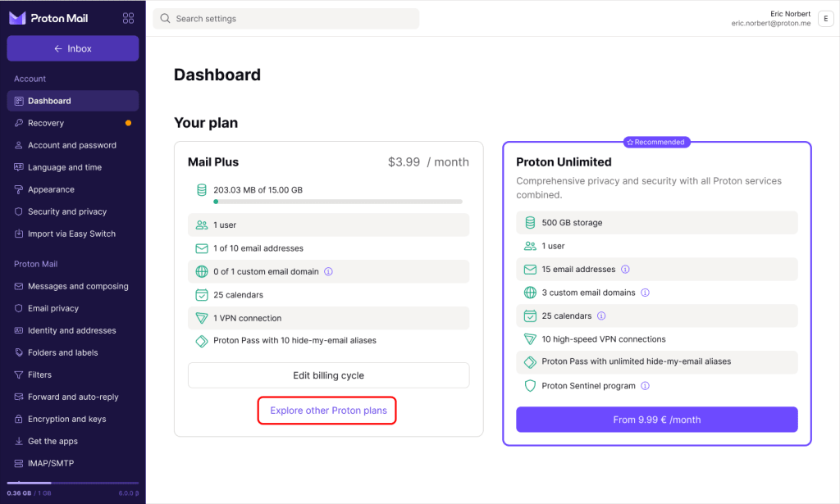Click info icon next to custom email domain
The image size is (840, 504).
(x=329, y=271)
